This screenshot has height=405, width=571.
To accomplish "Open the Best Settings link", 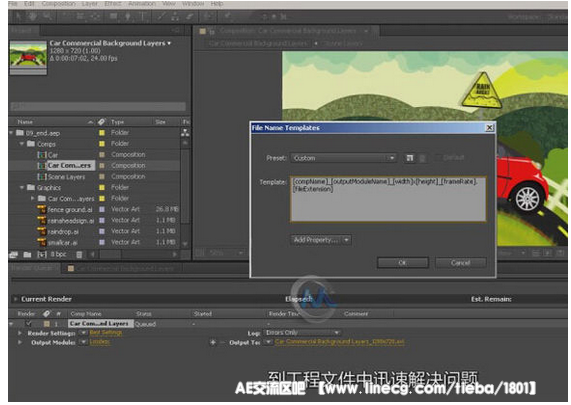I will pyautogui.click(x=106, y=333).
